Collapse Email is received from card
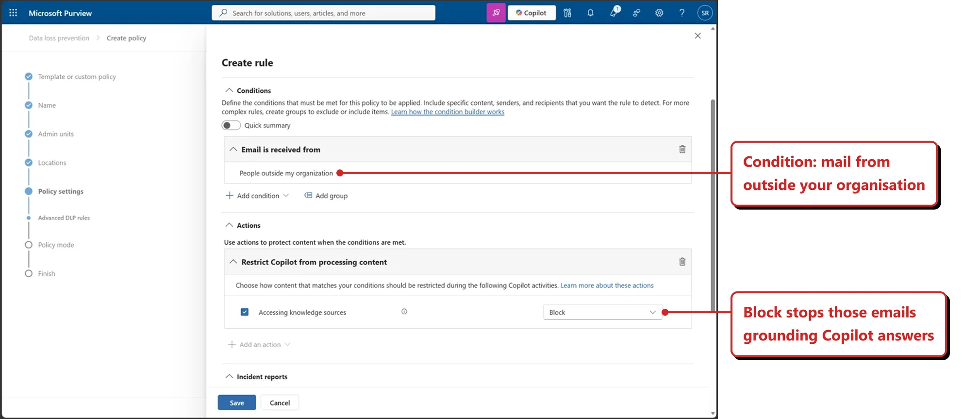This screenshot has width=980, height=419. (x=233, y=150)
